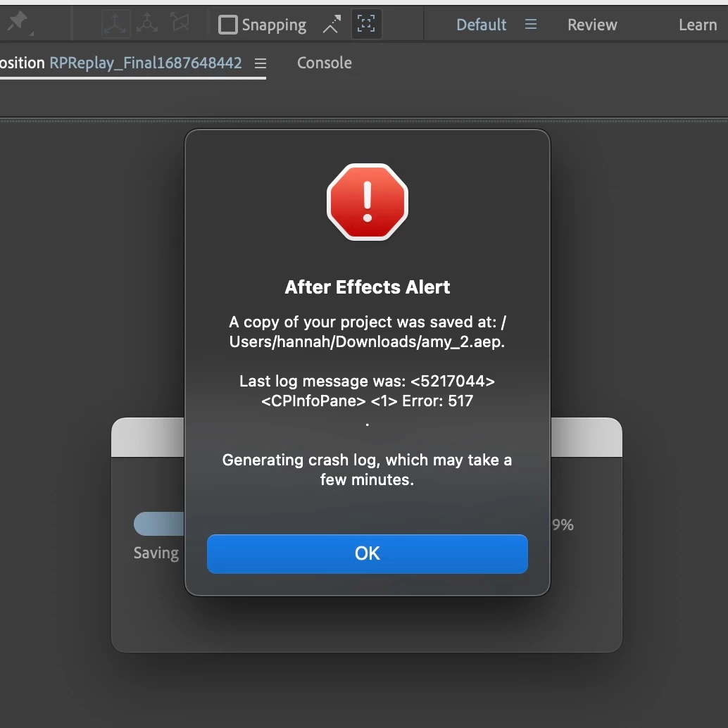The width and height of the screenshot is (728, 728).
Task: Click the '9%' progress percentage text
Action: pyautogui.click(x=563, y=525)
